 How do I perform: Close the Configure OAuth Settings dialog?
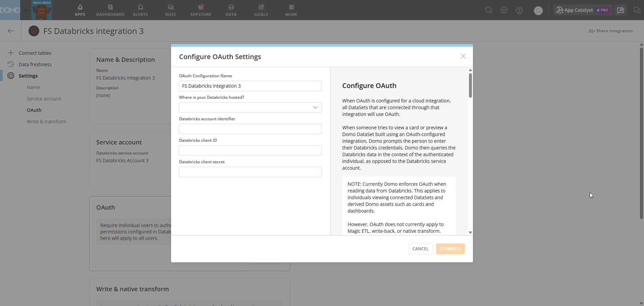pyautogui.click(x=463, y=56)
